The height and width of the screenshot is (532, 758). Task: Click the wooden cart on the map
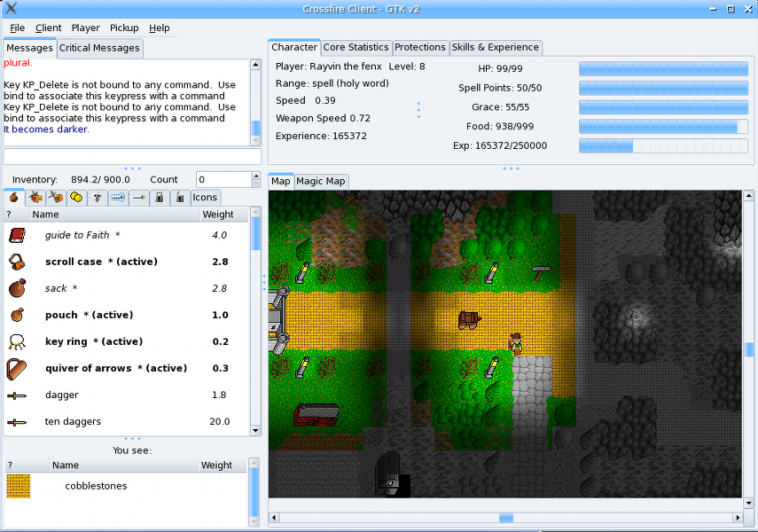[470, 318]
